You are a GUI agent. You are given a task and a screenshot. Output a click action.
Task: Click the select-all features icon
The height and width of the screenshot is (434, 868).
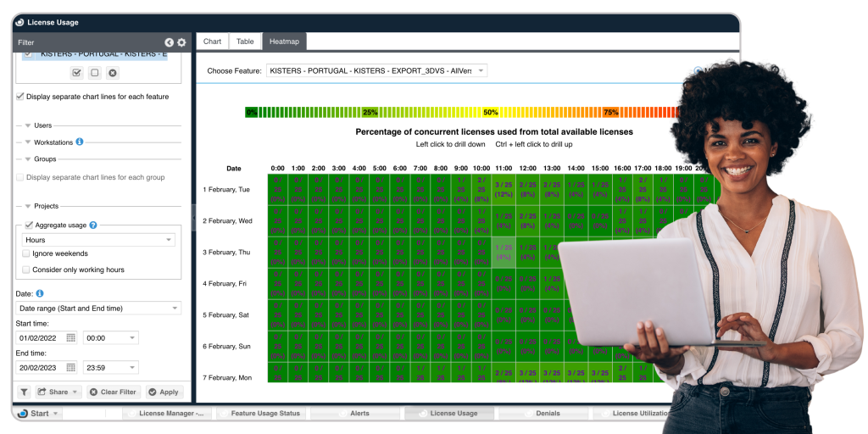click(77, 73)
